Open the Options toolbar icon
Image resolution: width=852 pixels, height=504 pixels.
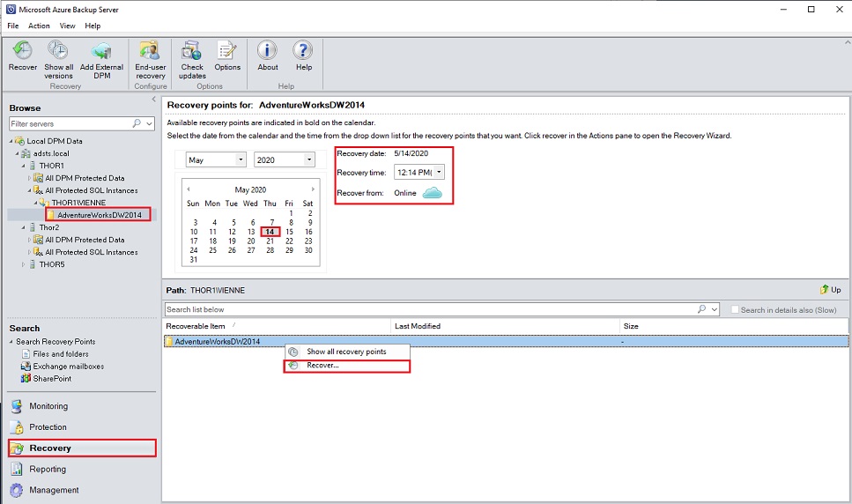(227, 50)
